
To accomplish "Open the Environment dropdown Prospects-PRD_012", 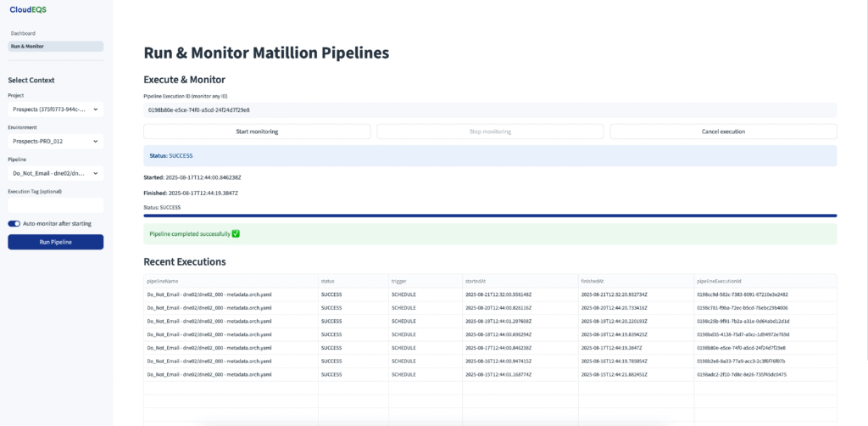I will pyautogui.click(x=55, y=141).
